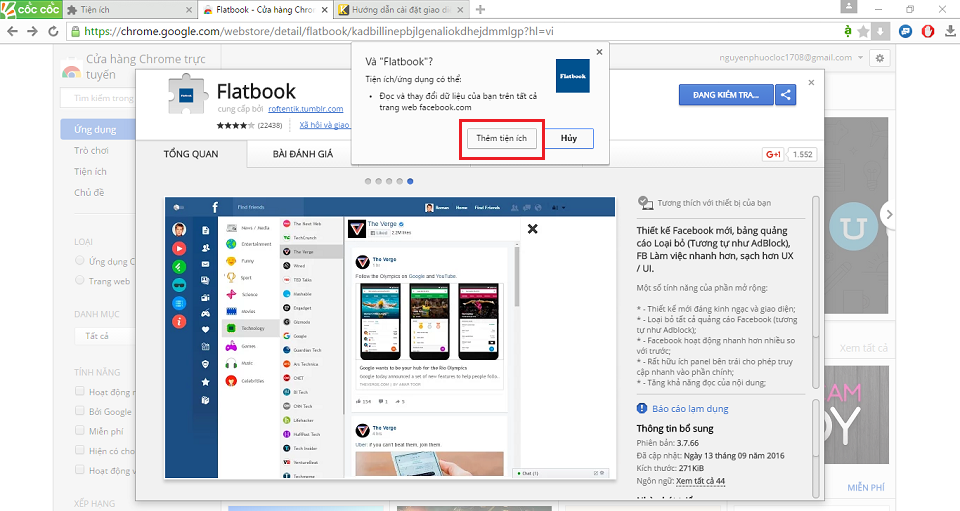The image size is (960, 511).
Task: Show next featured item with right chevron
Action: pyautogui.click(x=889, y=214)
